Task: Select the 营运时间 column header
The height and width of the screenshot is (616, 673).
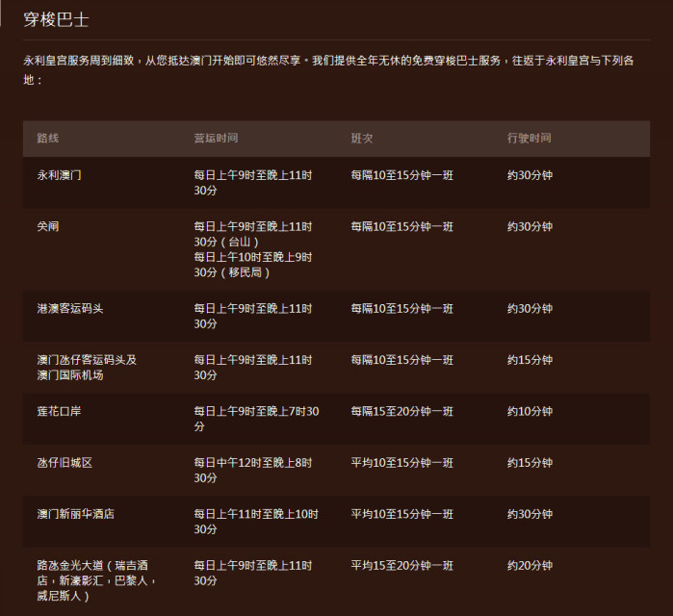Action: (x=216, y=139)
